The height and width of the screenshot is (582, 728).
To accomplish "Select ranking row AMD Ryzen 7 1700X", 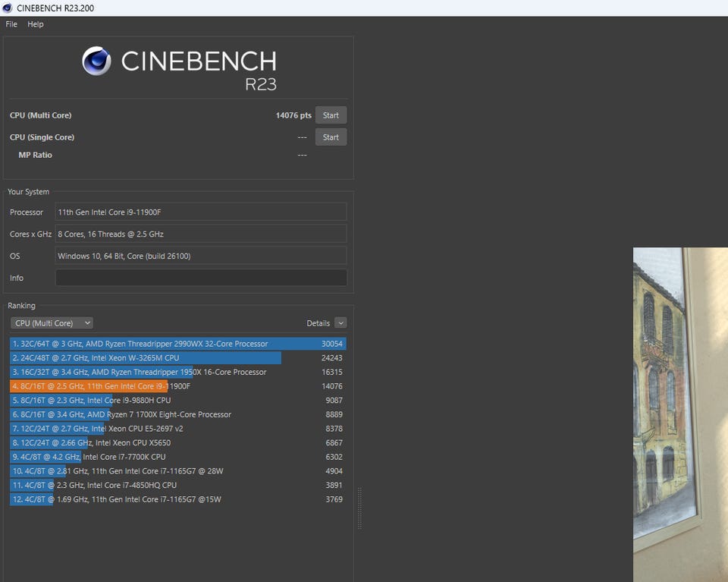I will [x=177, y=414].
